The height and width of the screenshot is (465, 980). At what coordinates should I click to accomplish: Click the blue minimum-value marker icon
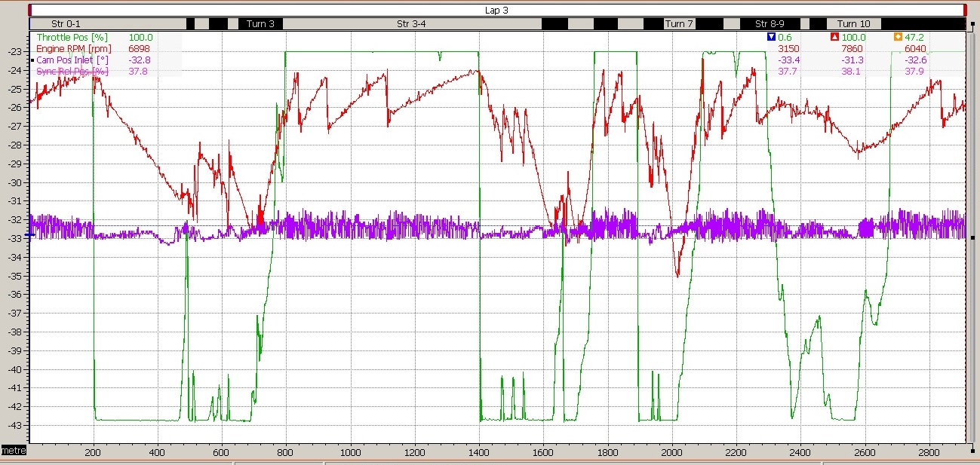(770, 37)
